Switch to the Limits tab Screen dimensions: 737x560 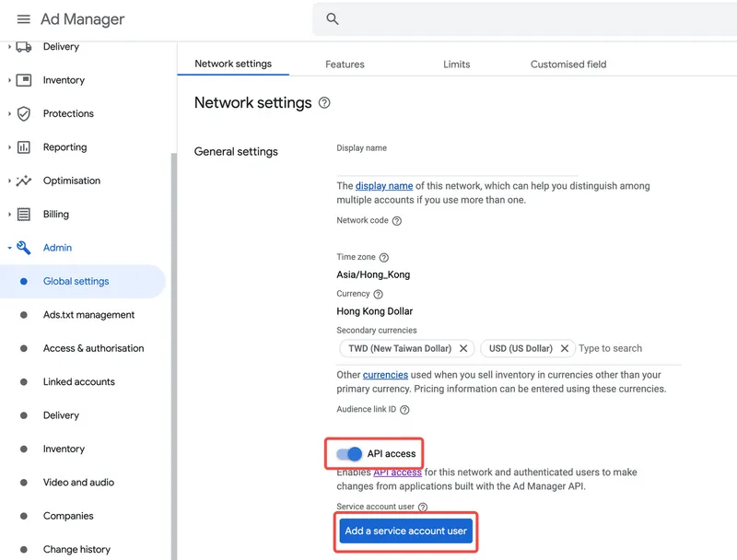tap(456, 64)
